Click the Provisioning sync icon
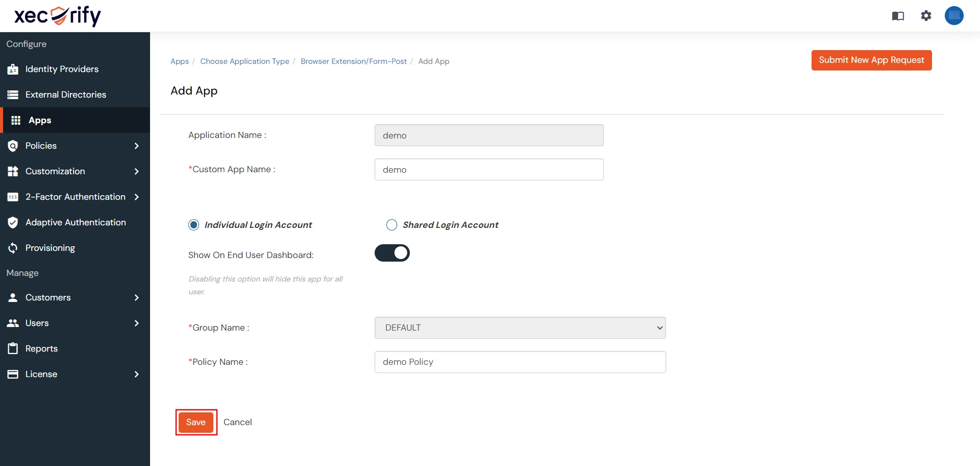Viewport: 980px width, 466px height. (x=13, y=248)
